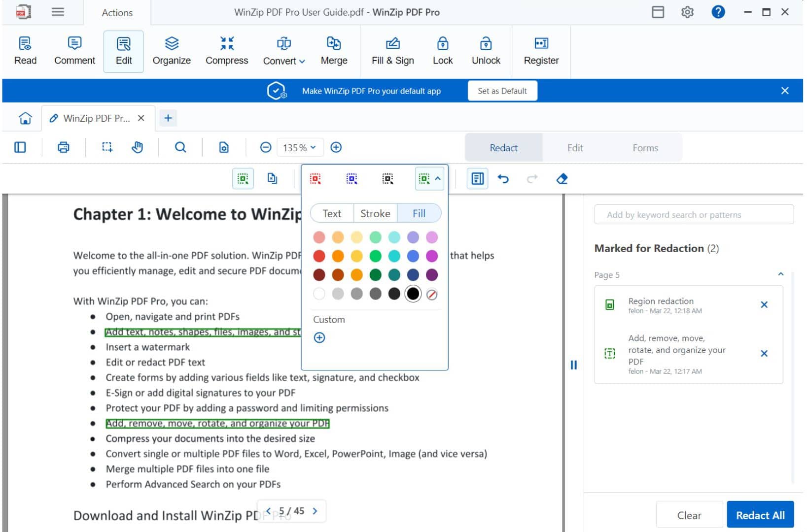Print the document
The image size is (807, 532).
[x=64, y=147]
